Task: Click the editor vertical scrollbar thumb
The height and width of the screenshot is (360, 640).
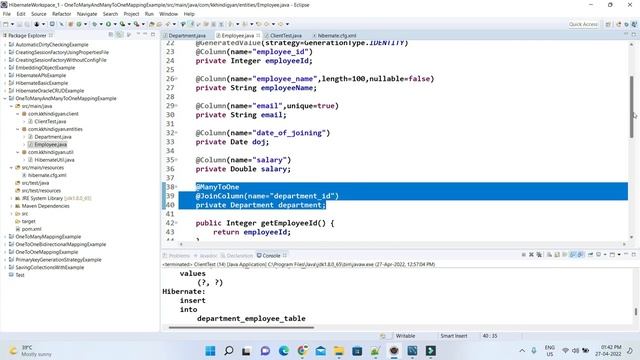Action: click(631, 107)
